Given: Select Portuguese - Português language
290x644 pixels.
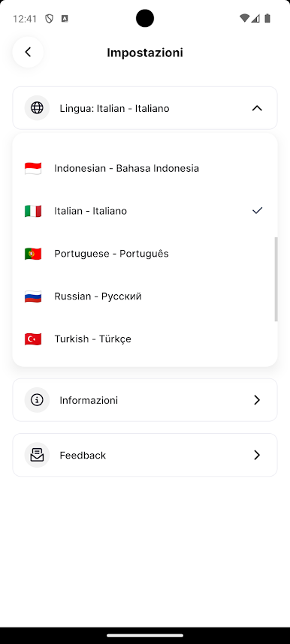Looking at the screenshot, I should (145, 254).
